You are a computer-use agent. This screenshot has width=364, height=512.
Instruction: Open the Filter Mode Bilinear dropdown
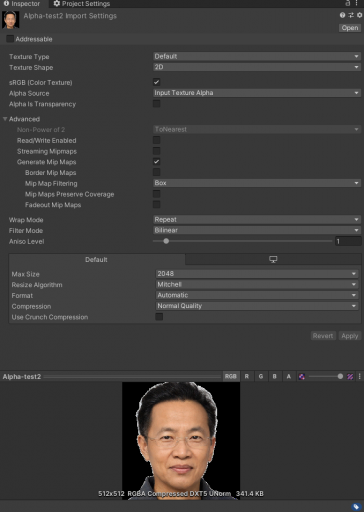coord(257,230)
